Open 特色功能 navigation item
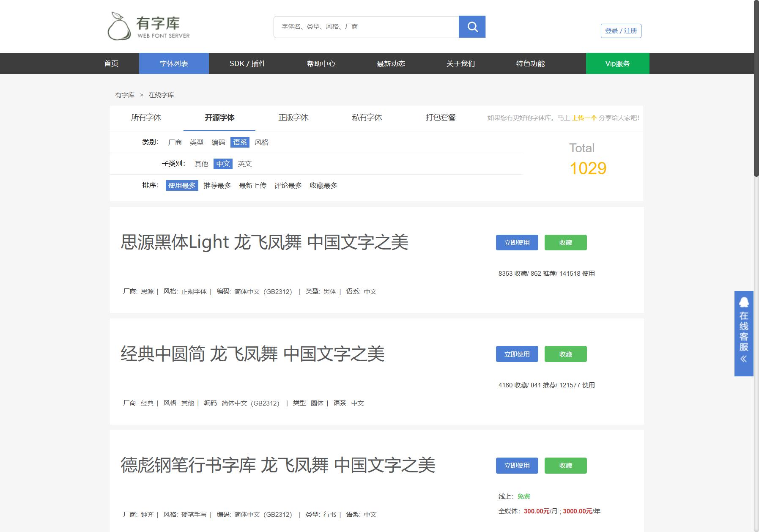This screenshot has width=759, height=532. click(x=530, y=63)
